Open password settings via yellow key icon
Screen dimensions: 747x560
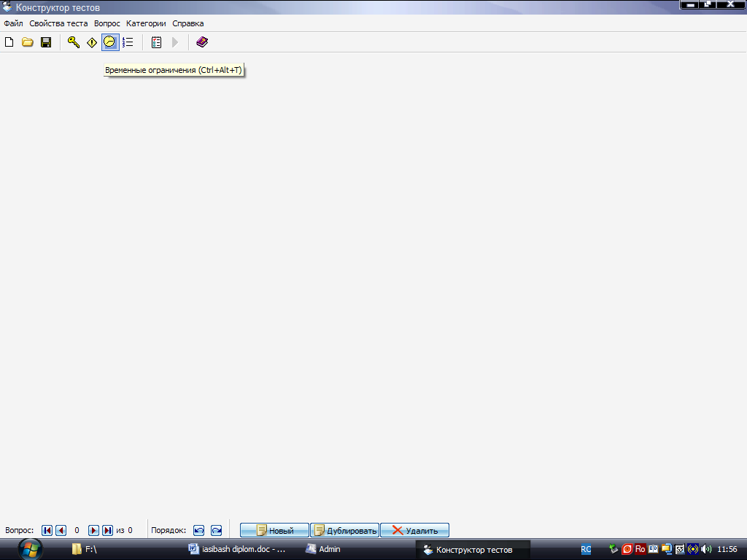74,42
